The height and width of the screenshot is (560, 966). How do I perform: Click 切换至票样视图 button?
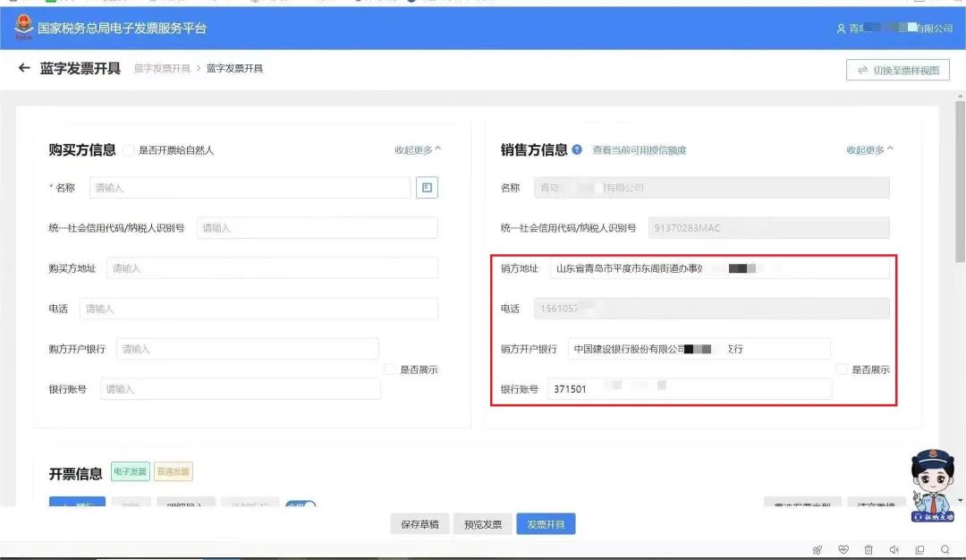pyautogui.click(x=898, y=71)
